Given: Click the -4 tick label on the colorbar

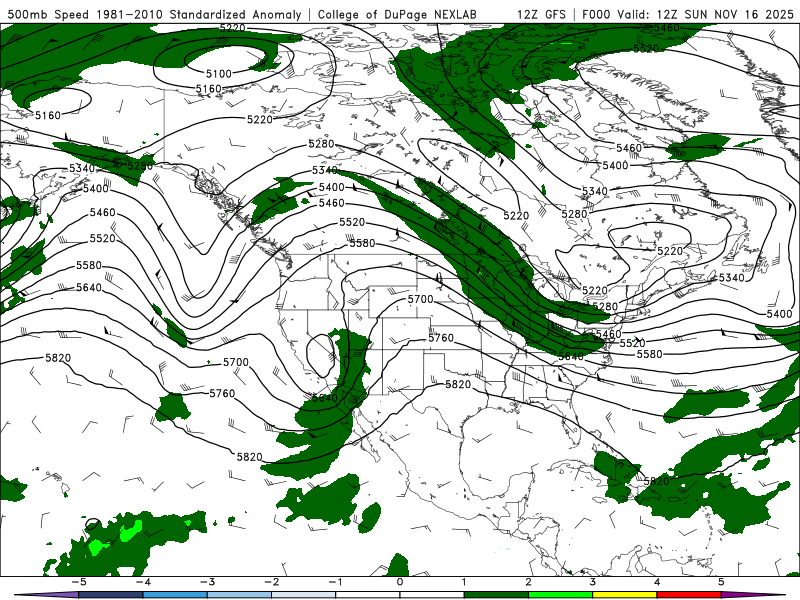Looking at the screenshot, I should [142, 582].
